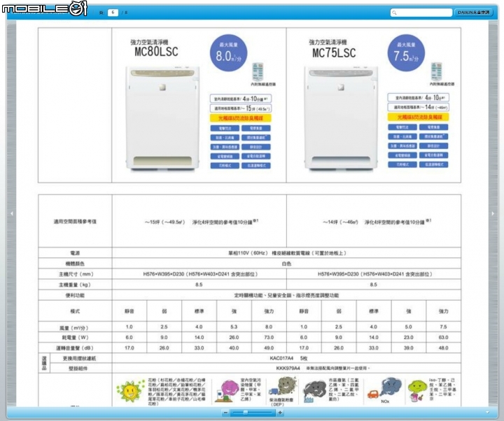Screen dimensions: 504x421
Task: Select the 49.0 noise level value
Action: click(x=269, y=348)
